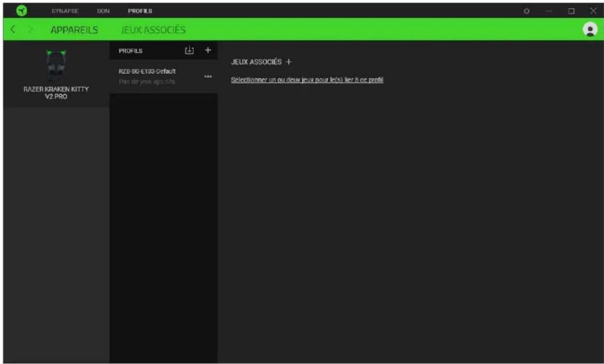604x364 pixels.
Task: Click the import profile icon
Action: click(190, 50)
